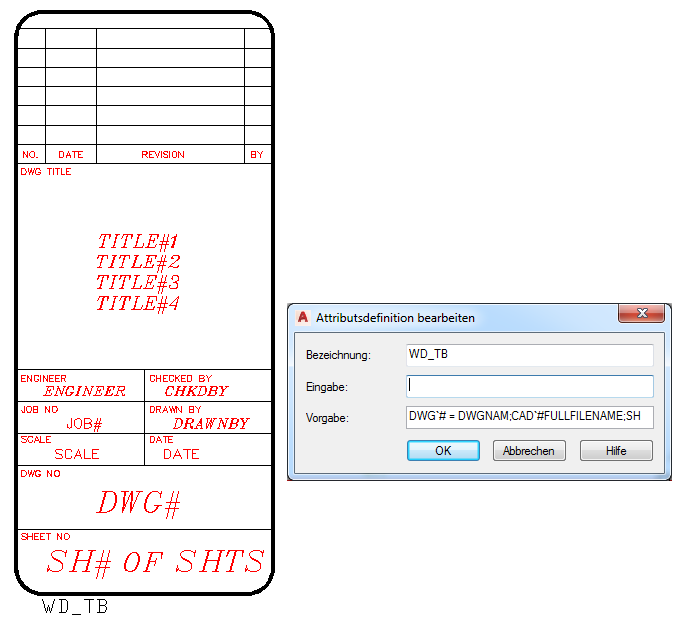Select the TITLE#2 attribute text
Viewport: 687px width, 626px height.
pos(138,262)
